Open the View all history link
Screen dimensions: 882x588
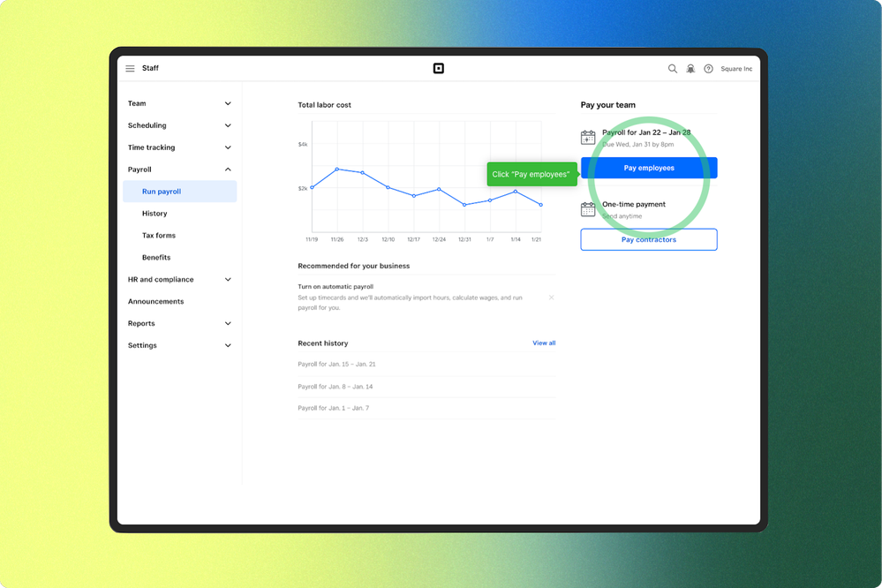click(x=544, y=343)
